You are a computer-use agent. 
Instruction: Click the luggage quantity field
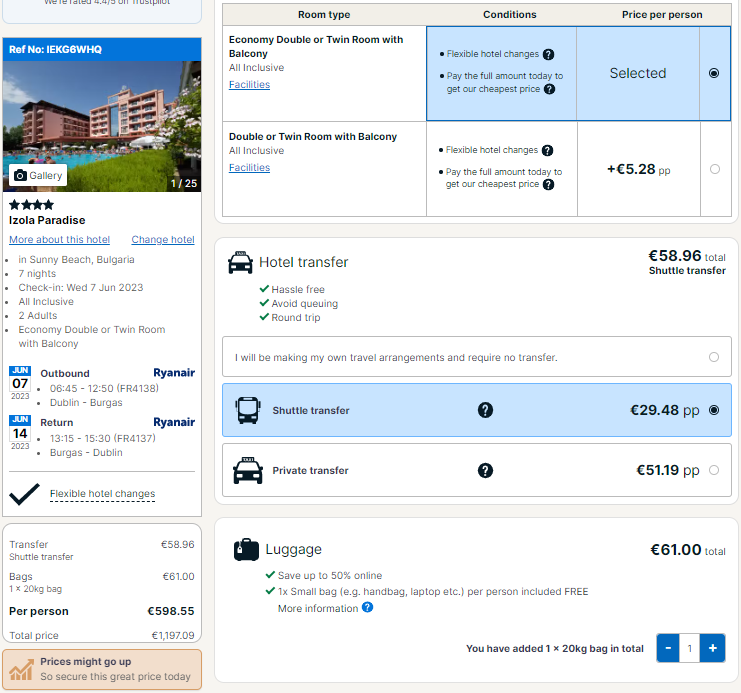[x=689, y=648]
